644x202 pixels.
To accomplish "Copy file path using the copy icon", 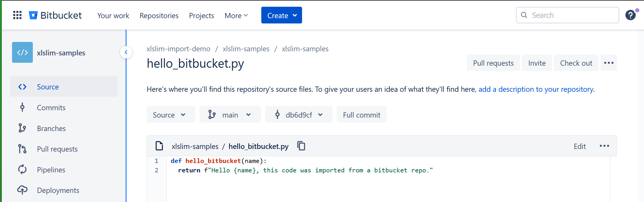I will pos(301,146).
